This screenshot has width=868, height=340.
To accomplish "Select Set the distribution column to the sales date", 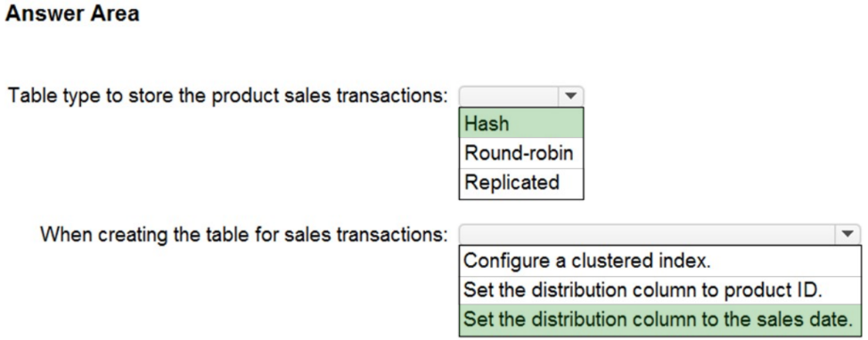I will [659, 320].
